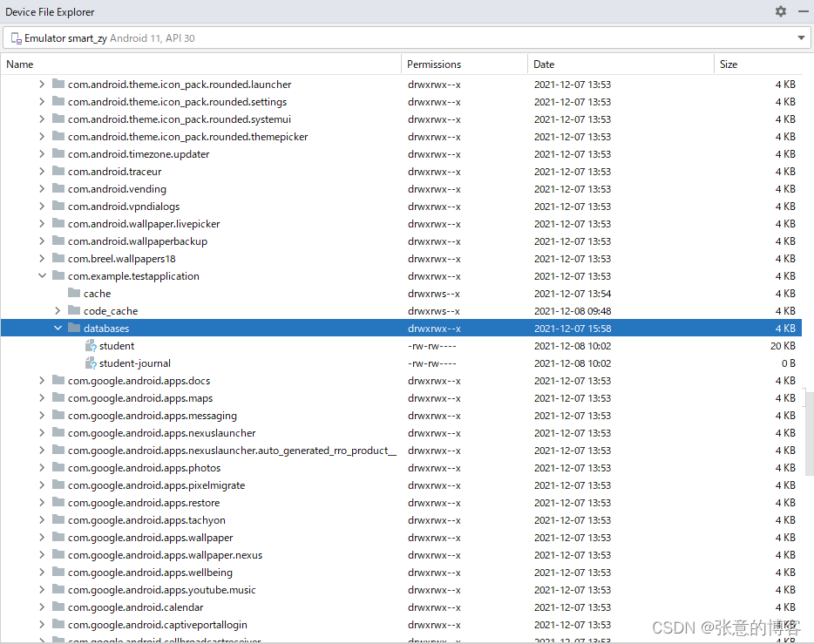Click folder icon of com.google.android.apps.messaging
Screen dimensions: 814x644
pyautogui.click(x=58, y=415)
